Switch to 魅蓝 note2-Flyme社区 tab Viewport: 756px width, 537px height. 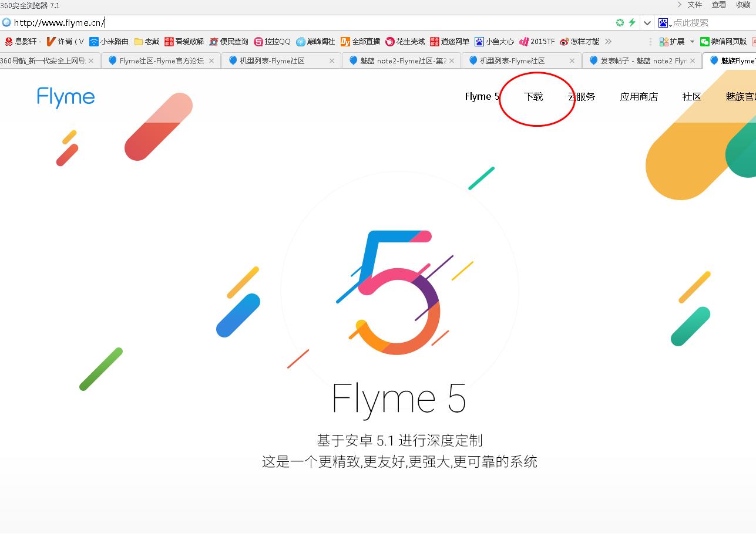[x=401, y=60]
